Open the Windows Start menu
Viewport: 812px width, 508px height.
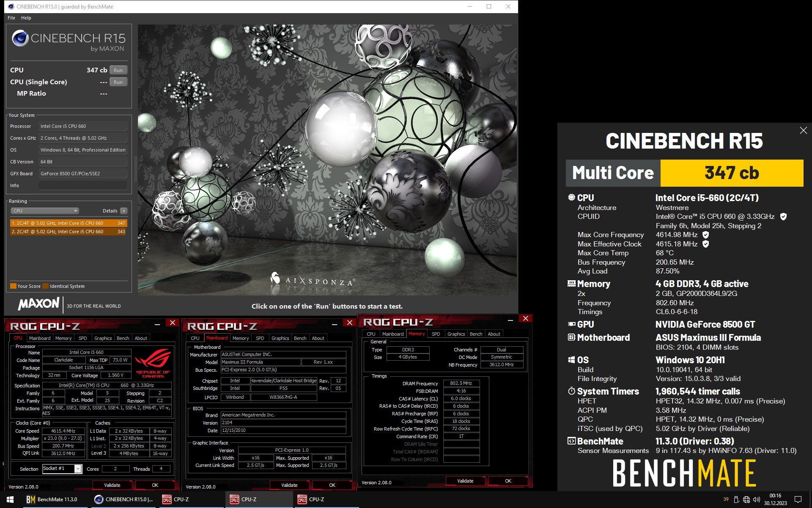10,500
